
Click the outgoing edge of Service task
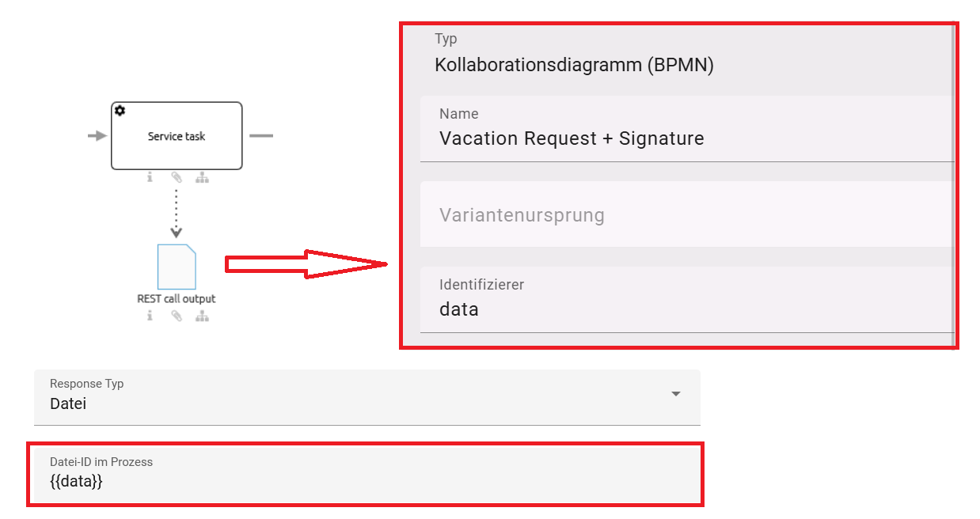tap(261, 135)
